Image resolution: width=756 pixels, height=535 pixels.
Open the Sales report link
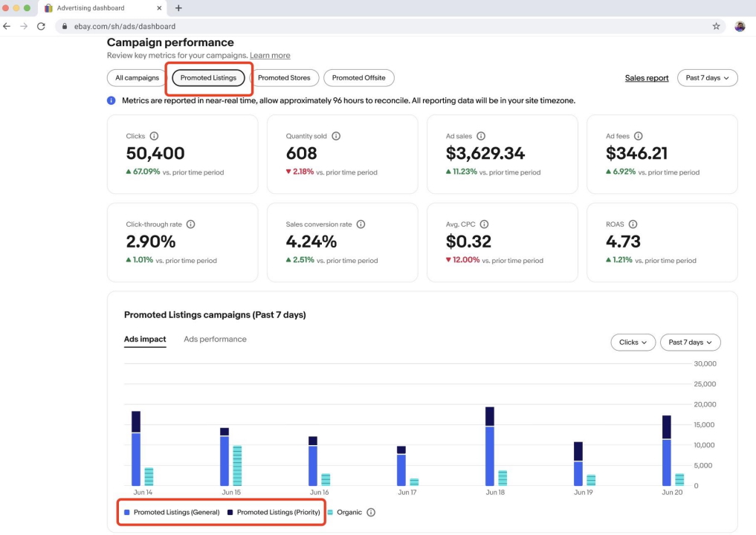point(647,78)
